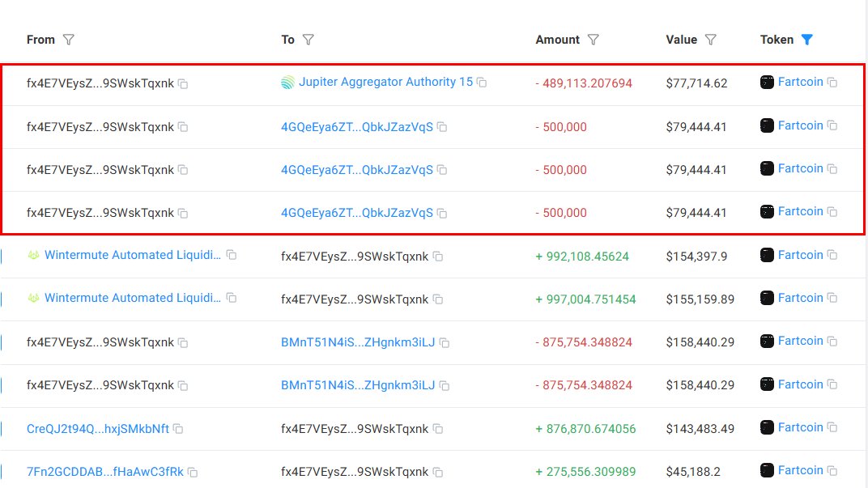Select the amount + 992,108.45624
This screenshot has height=488, width=868.
click(582, 257)
